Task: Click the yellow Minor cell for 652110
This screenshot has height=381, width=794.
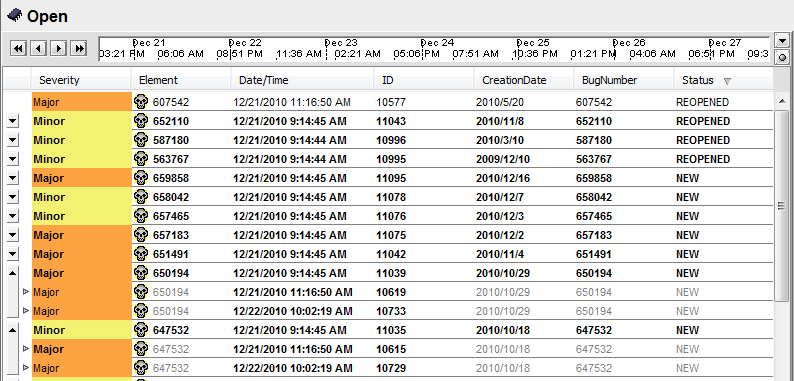Action: pos(82,121)
